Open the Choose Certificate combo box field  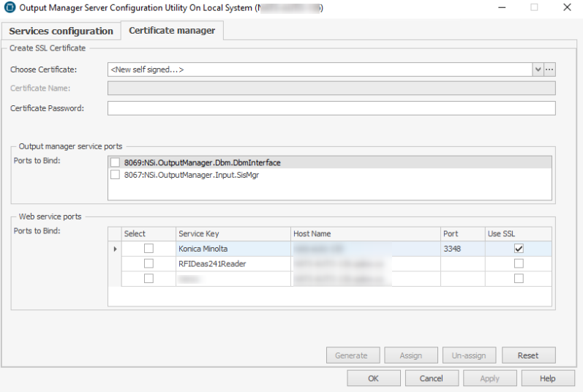pos(320,69)
